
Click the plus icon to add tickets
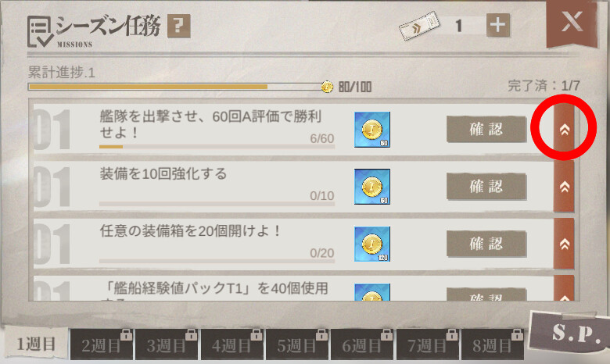click(x=498, y=25)
